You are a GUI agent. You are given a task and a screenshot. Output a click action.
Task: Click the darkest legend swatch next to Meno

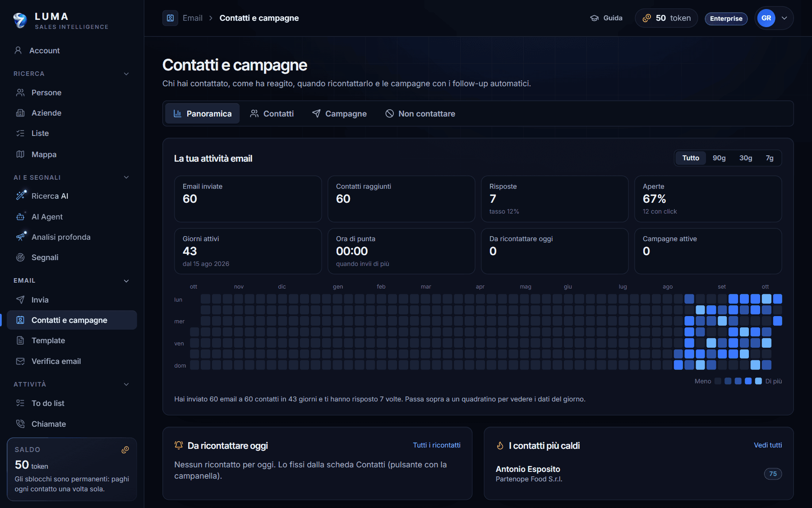(718, 381)
